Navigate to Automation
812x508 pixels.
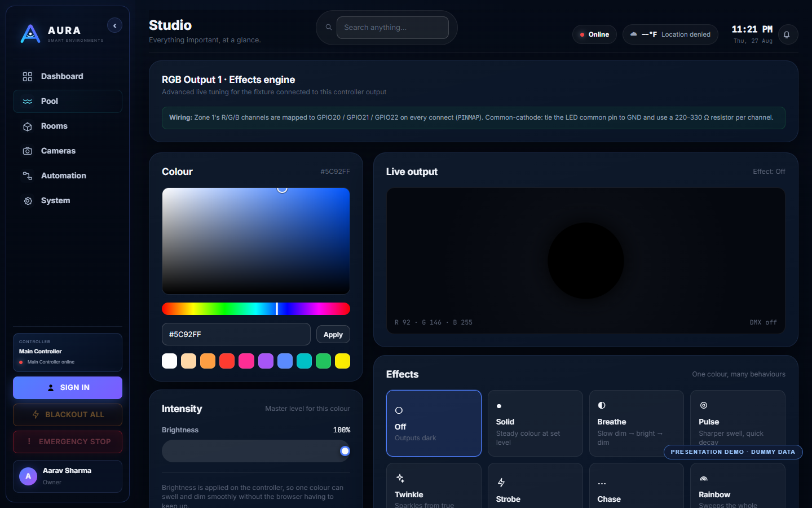pos(68,176)
